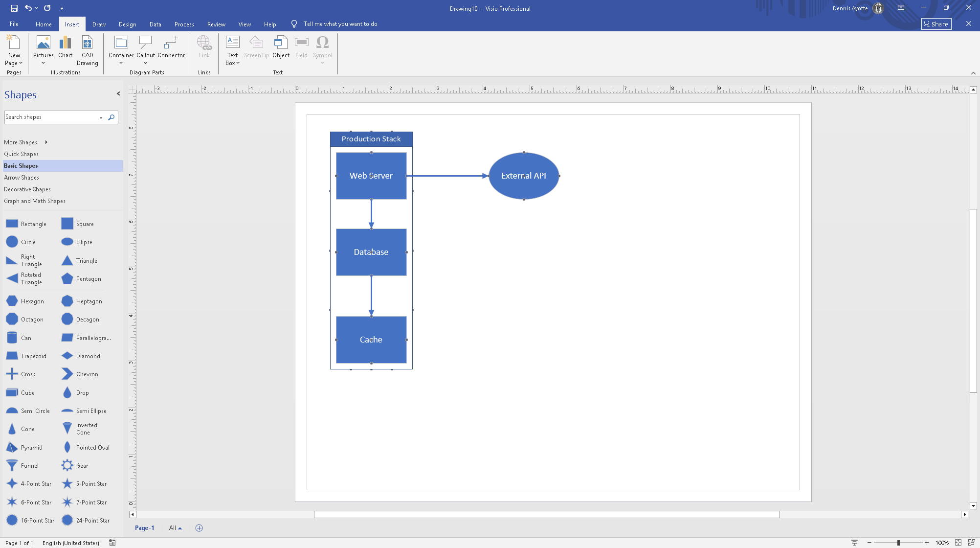The width and height of the screenshot is (980, 548).
Task: Click the Redo icon in quick access toolbar
Action: [47, 8]
